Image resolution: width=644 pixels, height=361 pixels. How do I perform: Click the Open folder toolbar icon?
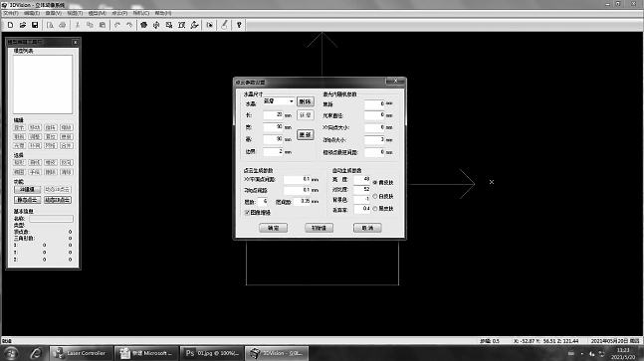(23, 25)
